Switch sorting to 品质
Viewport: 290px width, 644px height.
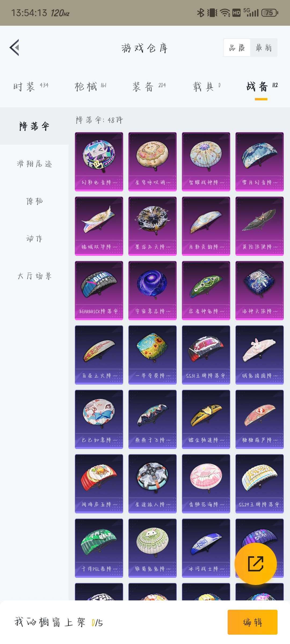pos(237,47)
